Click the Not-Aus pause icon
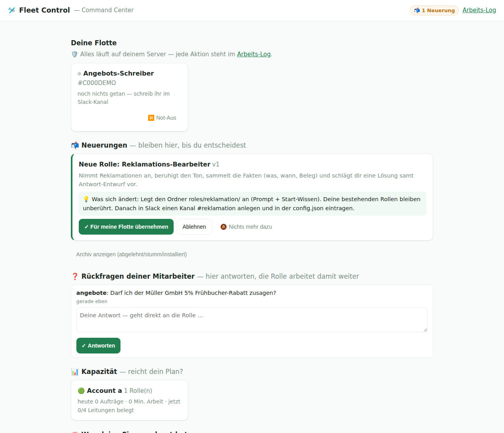The width and height of the screenshot is (504, 433). [151, 118]
